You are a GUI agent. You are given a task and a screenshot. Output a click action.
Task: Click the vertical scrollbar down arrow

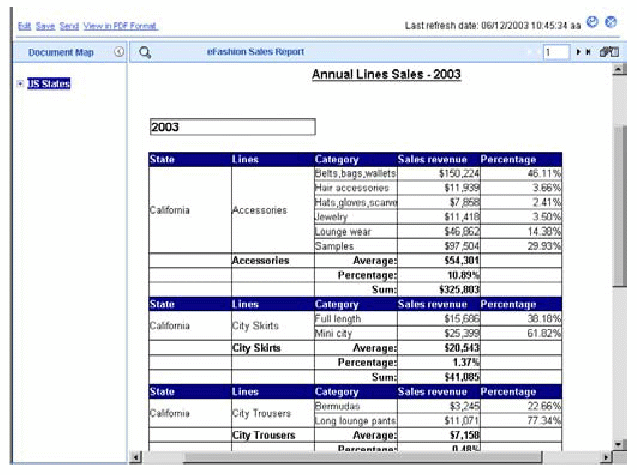pyautogui.click(x=619, y=444)
